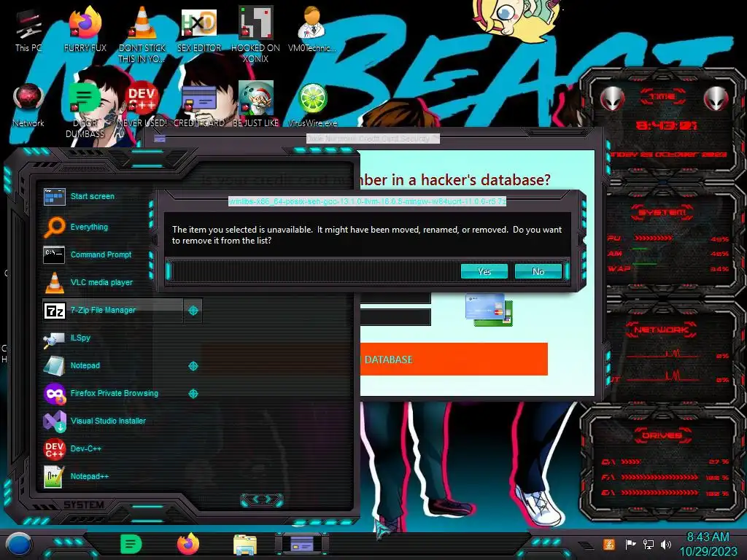This screenshot has width=747, height=560.
Task: Click the orange Java tray icon
Action: coord(609,545)
